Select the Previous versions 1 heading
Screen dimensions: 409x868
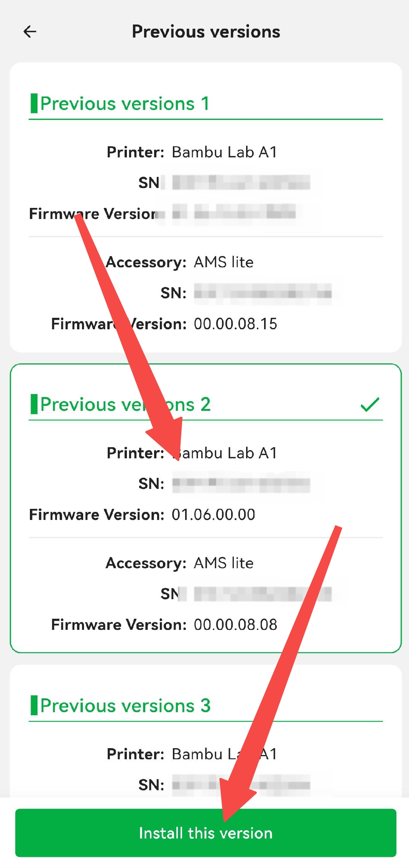click(x=125, y=104)
